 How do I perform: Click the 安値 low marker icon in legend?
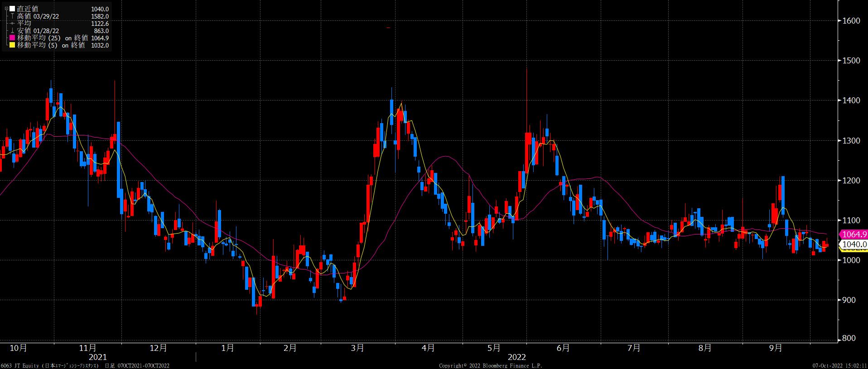[12, 31]
